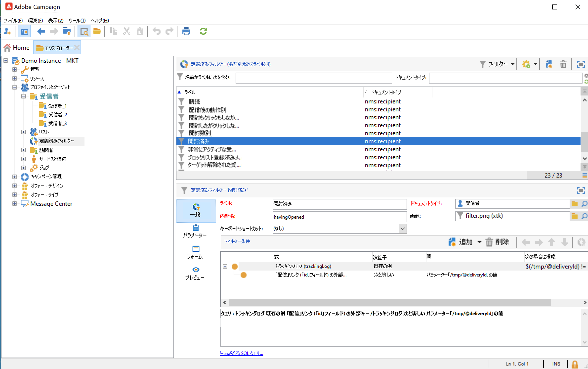Open the ツール menu
The height and width of the screenshot is (369, 588).
77,21
